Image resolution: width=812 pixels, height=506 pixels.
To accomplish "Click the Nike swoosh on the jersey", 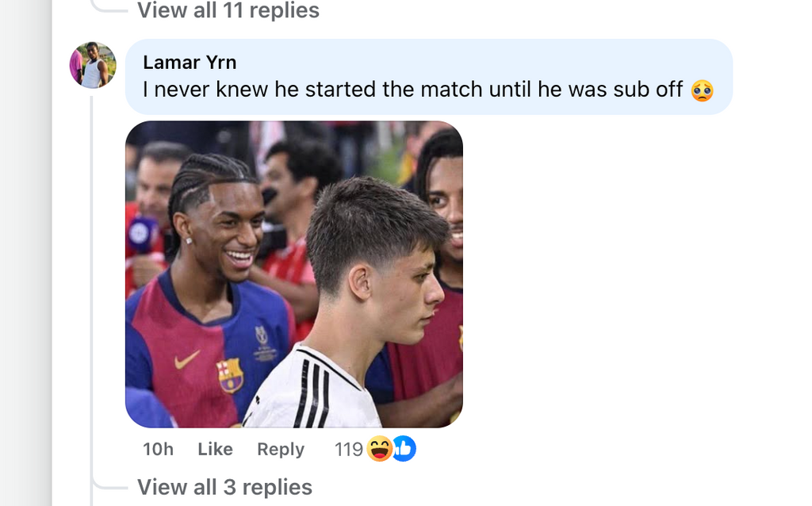I will pyautogui.click(x=187, y=360).
